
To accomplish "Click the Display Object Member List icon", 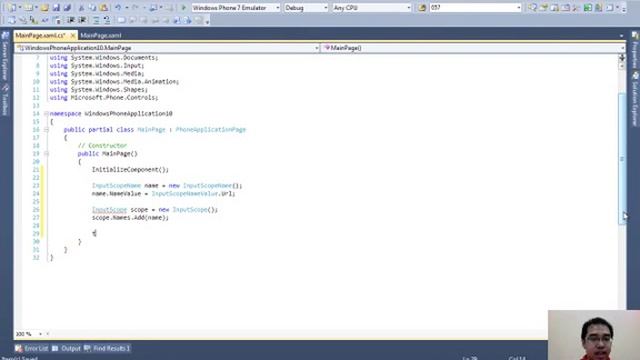I will 11,20.
